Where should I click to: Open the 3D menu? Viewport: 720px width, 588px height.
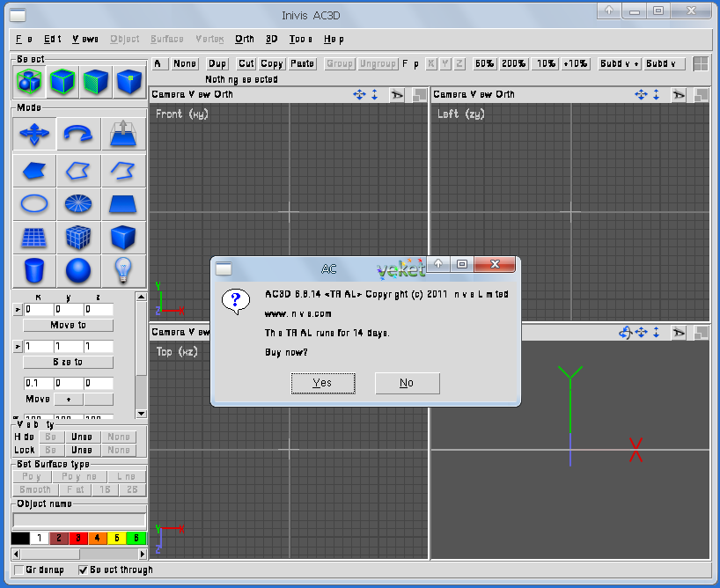[271, 39]
